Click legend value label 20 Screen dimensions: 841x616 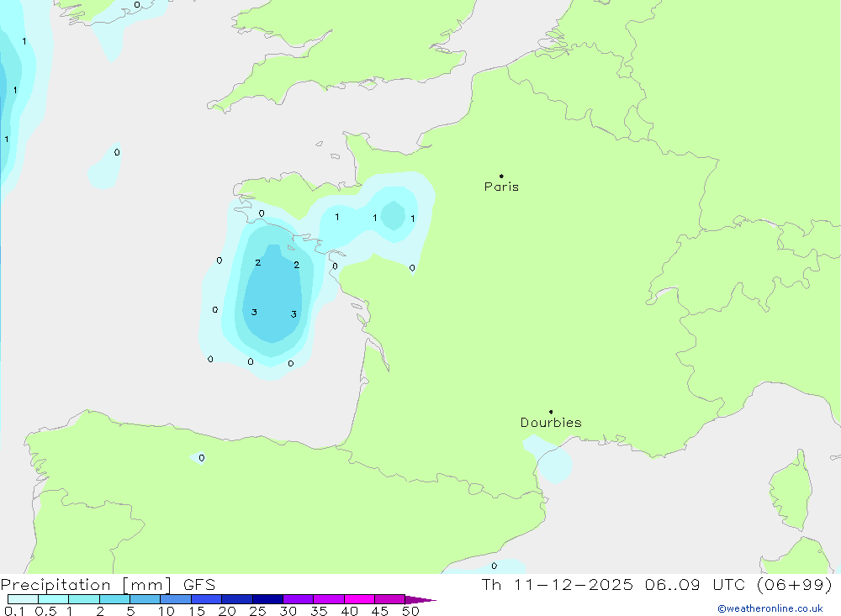point(227,611)
